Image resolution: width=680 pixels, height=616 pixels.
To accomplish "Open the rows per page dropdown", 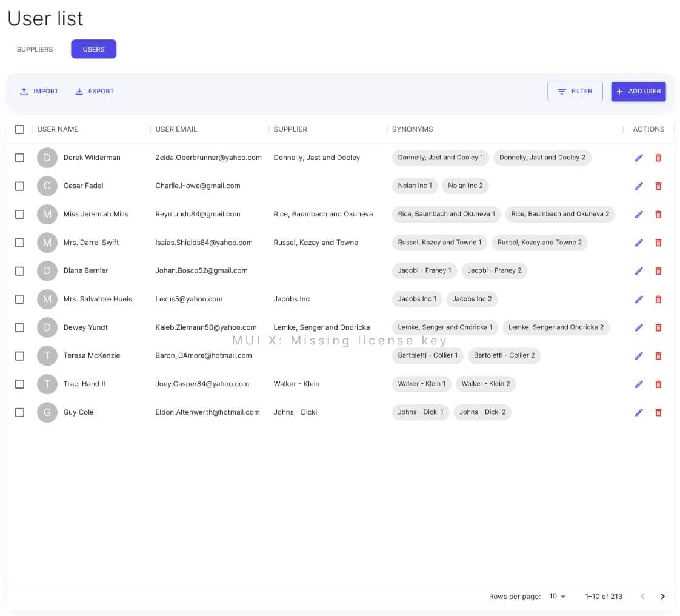I will point(556,596).
